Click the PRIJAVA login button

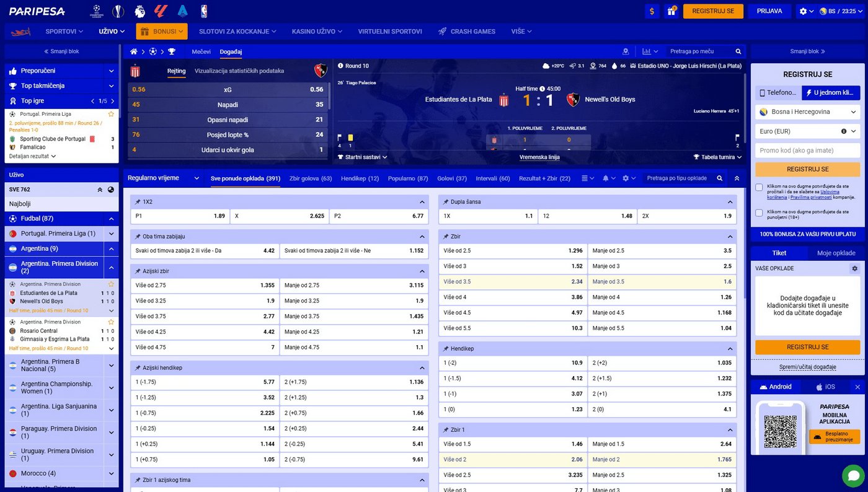coord(769,11)
